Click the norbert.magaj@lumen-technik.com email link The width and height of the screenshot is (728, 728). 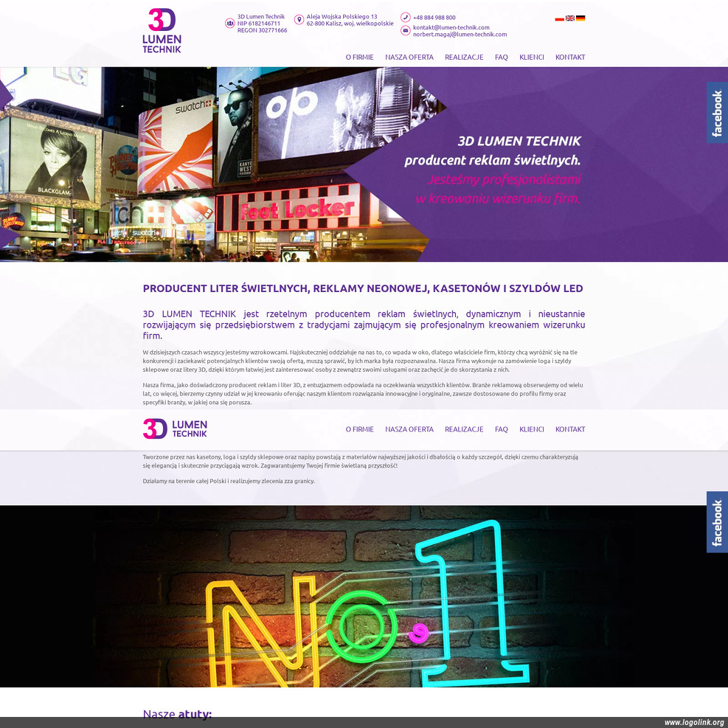point(460,35)
